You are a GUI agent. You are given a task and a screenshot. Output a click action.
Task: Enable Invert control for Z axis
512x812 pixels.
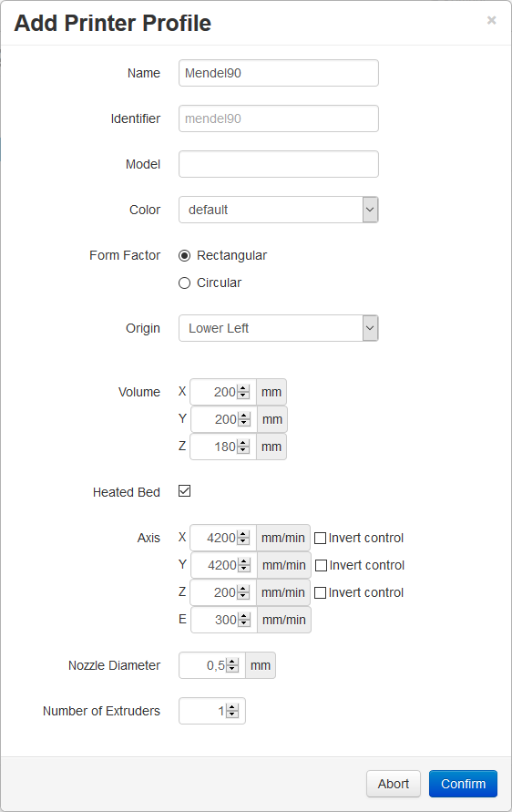pos(321,592)
